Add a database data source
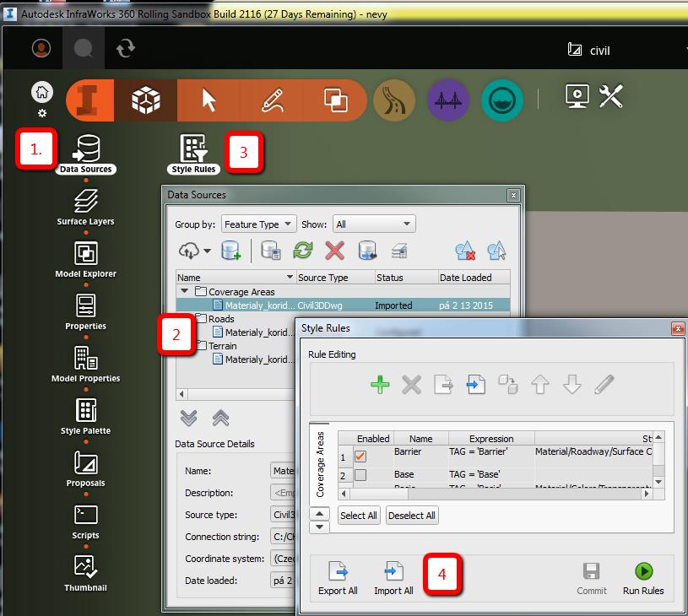The image size is (688, 616). click(230, 251)
